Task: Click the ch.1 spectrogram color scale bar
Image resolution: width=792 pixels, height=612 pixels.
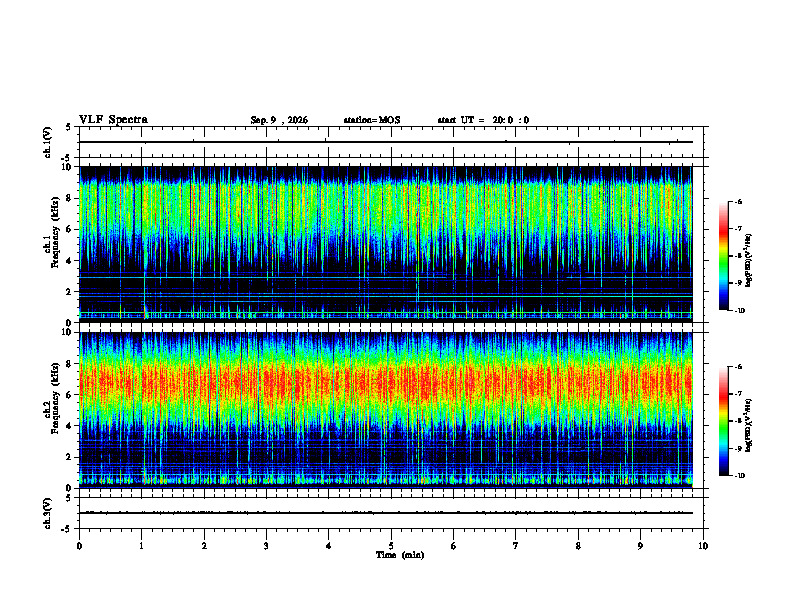Action: click(724, 256)
